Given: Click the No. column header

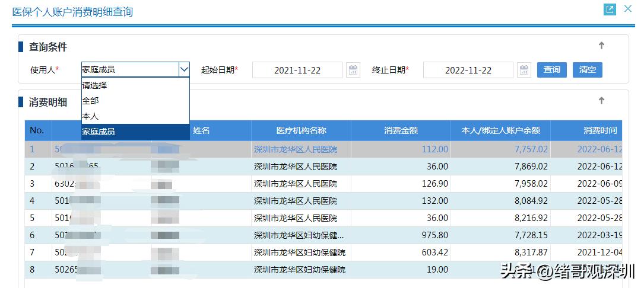Looking at the screenshot, I should pos(38,130).
